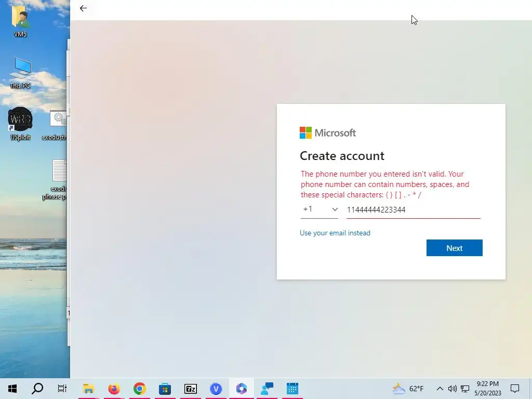Image resolution: width=532 pixels, height=399 pixels.
Task: Open Calendar app from taskbar
Action: tap(292, 389)
